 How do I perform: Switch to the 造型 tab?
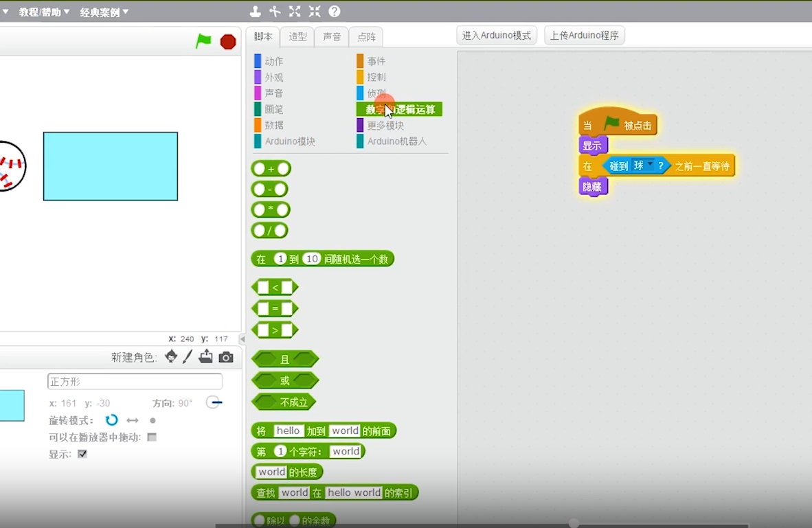[297, 37]
